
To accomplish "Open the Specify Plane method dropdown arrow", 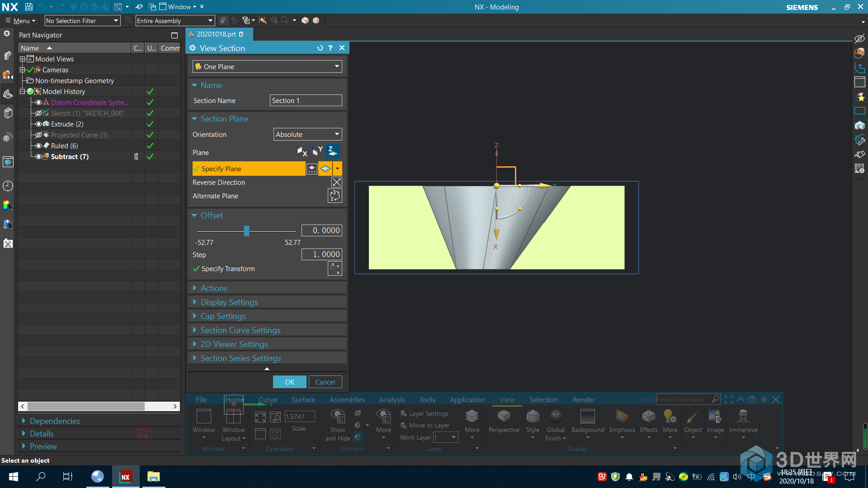I will [337, 169].
